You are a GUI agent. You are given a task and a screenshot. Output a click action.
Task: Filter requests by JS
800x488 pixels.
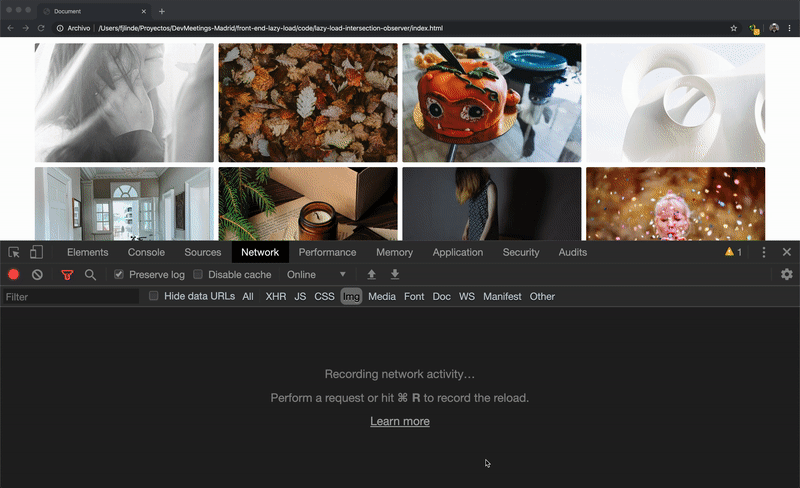pos(300,297)
